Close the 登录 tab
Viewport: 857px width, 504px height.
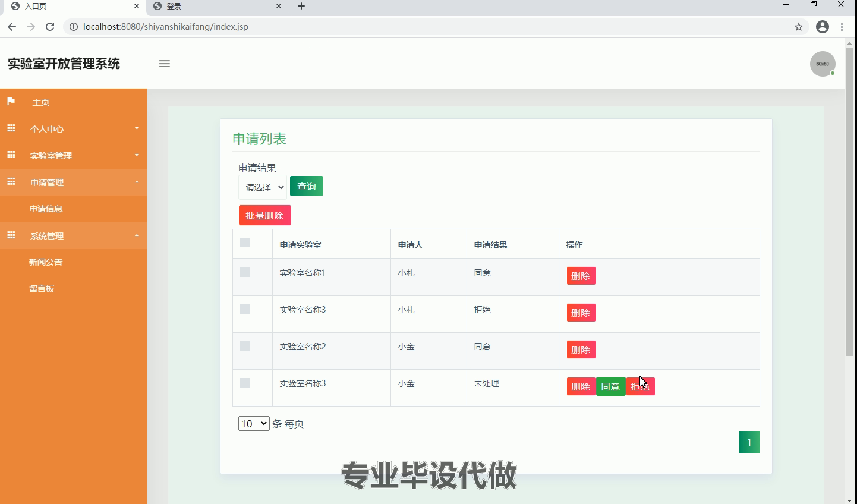coord(279,6)
